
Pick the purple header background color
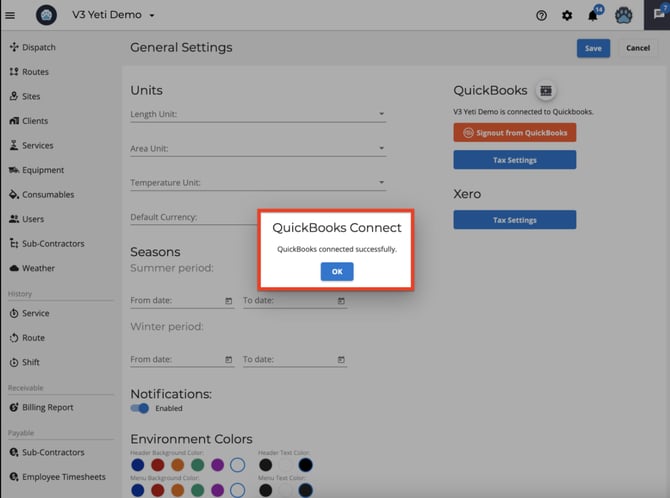click(x=216, y=465)
